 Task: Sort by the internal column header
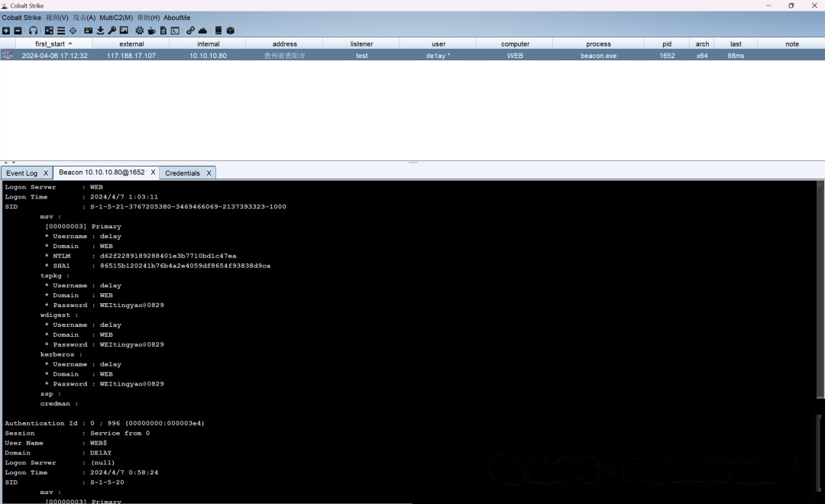tap(209, 44)
